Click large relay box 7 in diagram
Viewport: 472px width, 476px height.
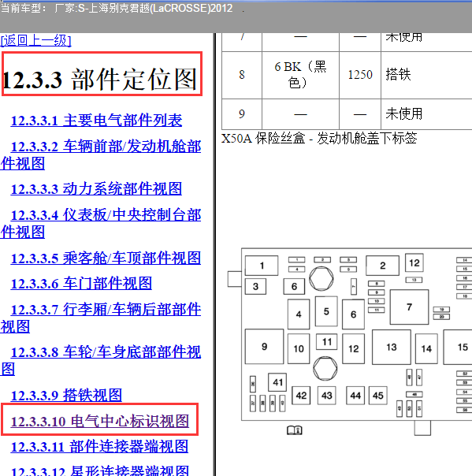coord(409,307)
